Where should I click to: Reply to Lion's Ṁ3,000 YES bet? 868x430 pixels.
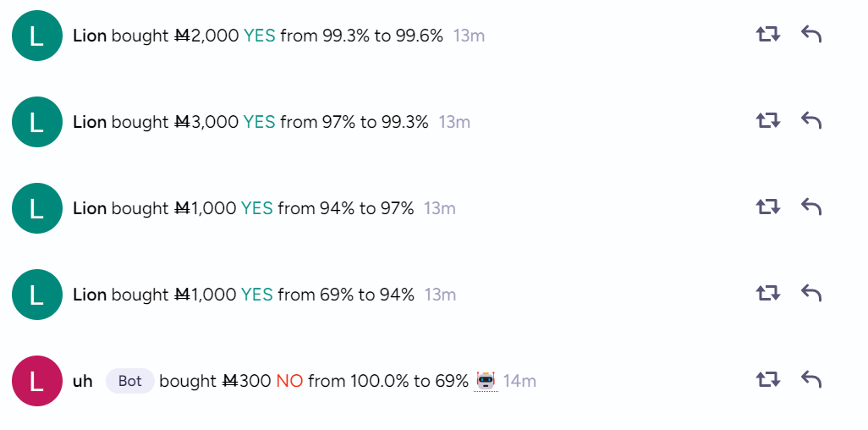click(x=811, y=120)
